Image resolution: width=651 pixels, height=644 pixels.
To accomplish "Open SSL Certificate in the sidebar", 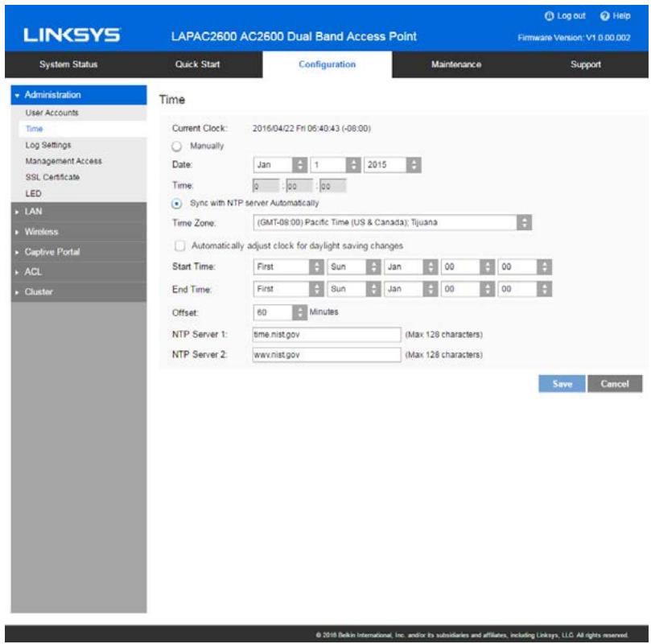I will point(52,177).
